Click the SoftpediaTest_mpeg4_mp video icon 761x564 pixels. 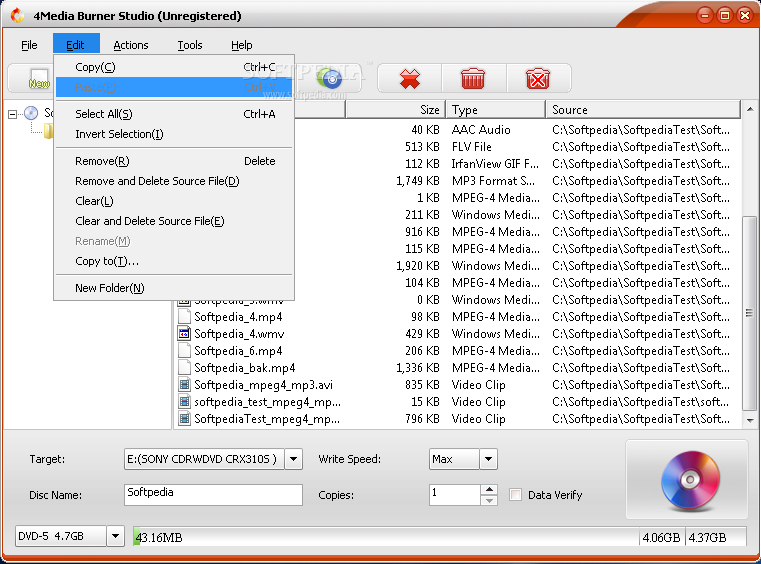tap(184, 418)
